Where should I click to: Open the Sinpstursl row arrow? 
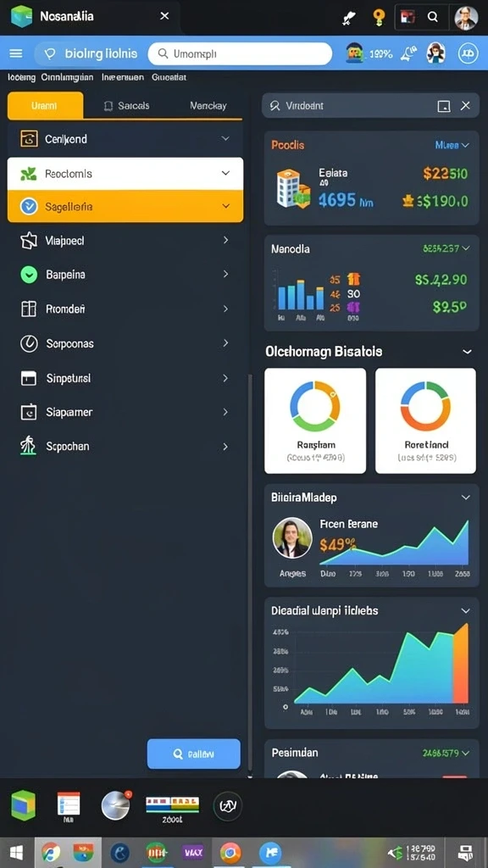[225, 378]
